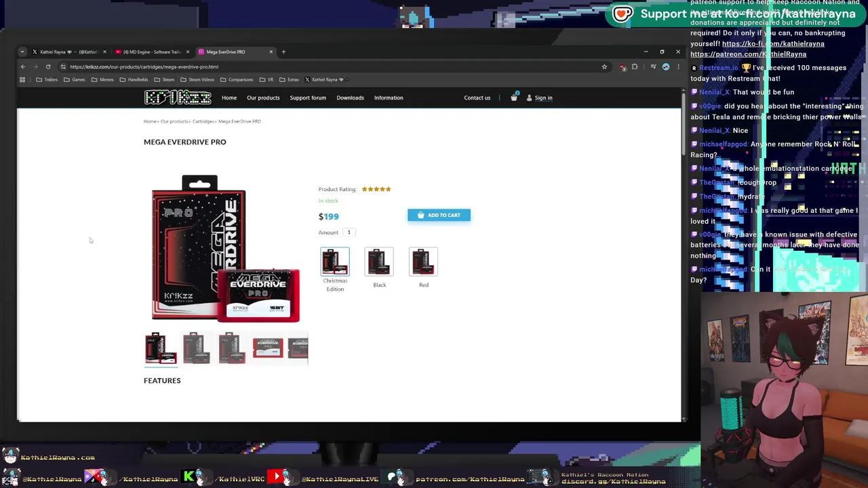Click the Cartridges breadcrumb link
This screenshot has width=868, height=488.
click(203, 121)
